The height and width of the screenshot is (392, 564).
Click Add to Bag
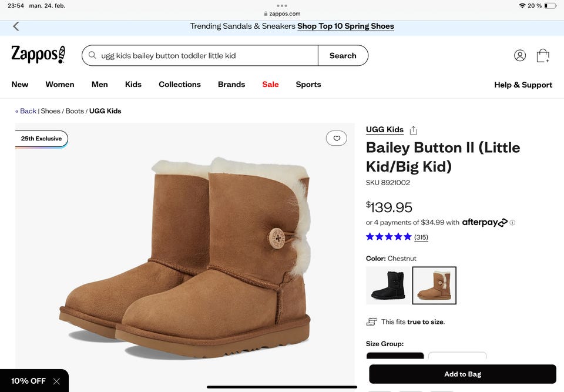coord(462,374)
